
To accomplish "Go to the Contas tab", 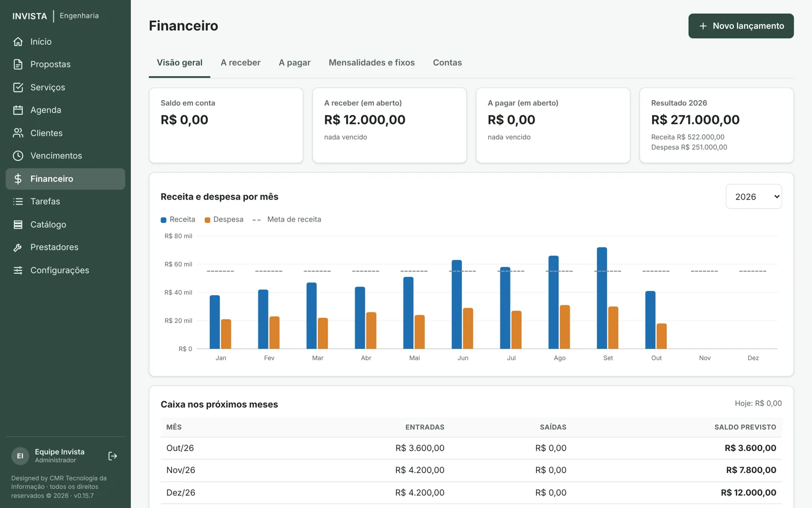I will point(447,62).
